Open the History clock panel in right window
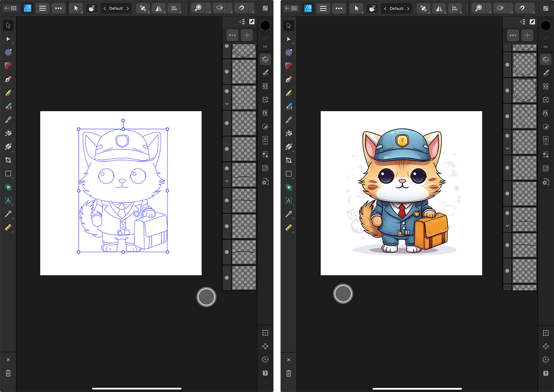 546,359
